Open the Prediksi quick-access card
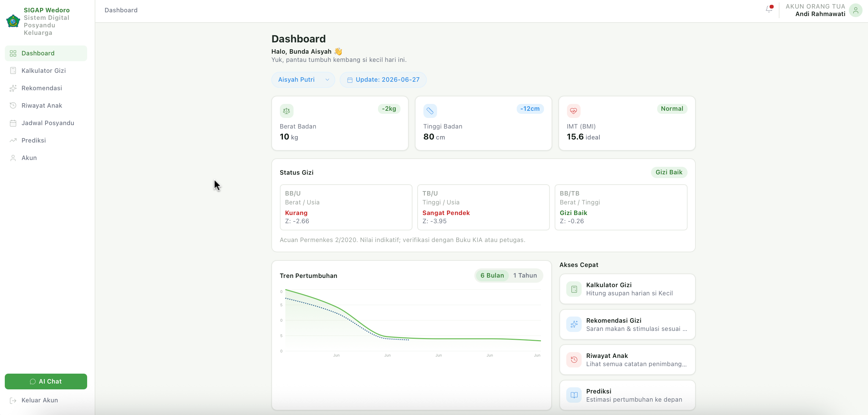The width and height of the screenshot is (868, 415). (x=627, y=395)
